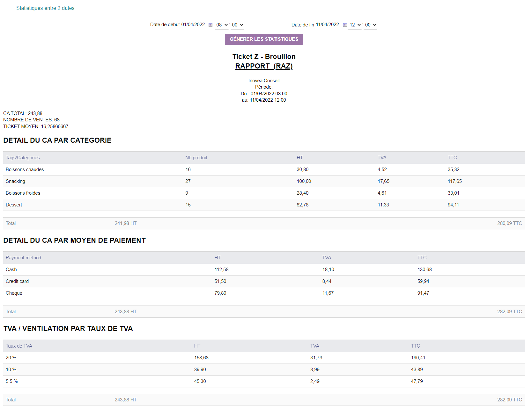The height and width of the screenshot is (410, 532).
Task: Select the Taux de TVA column header
Action: (x=19, y=346)
